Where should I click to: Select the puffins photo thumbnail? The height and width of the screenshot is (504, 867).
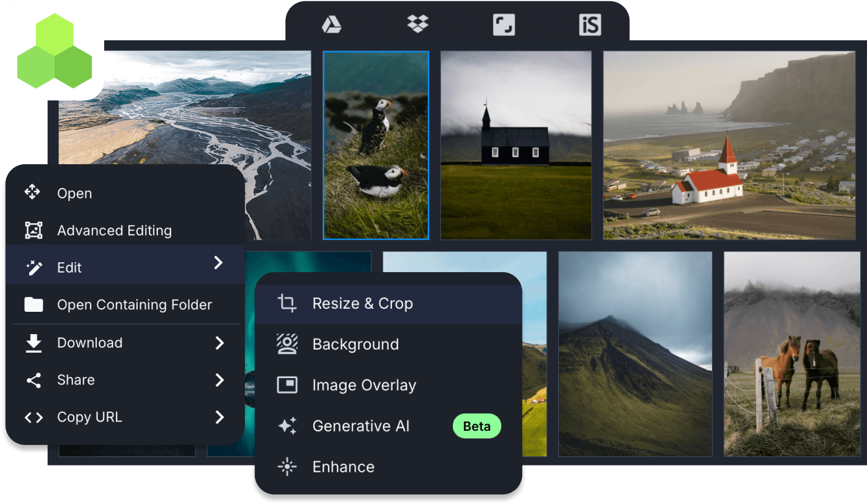[x=376, y=145]
